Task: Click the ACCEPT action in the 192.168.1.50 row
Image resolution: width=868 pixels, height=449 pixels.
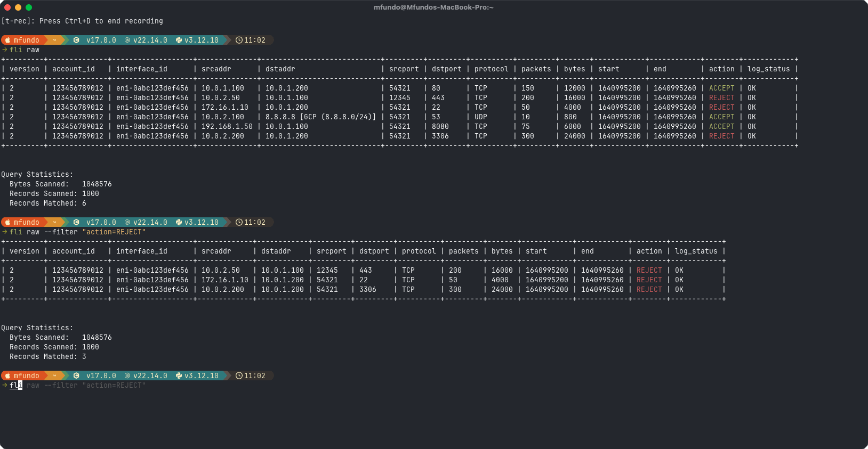Action: 722,126
